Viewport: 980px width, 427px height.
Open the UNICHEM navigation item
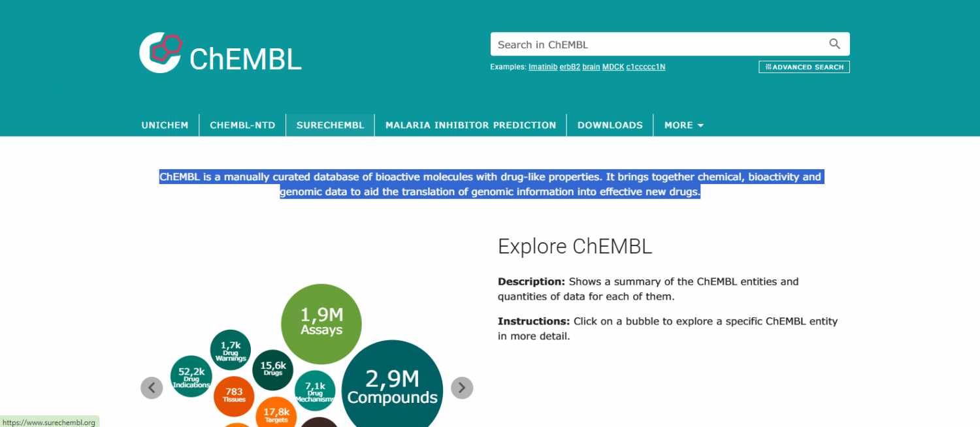tap(165, 125)
